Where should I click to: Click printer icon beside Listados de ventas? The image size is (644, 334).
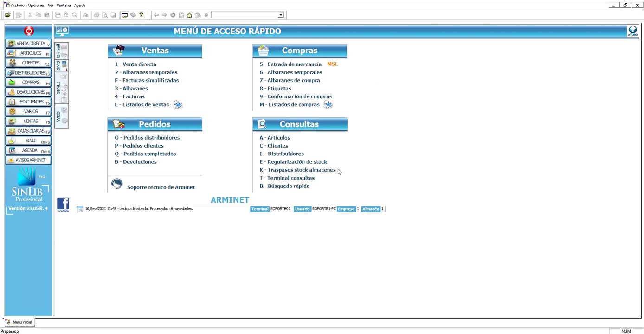tap(178, 105)
